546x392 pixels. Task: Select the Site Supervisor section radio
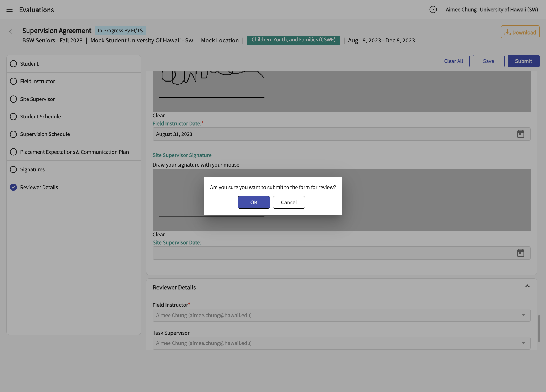coord(13,99)
